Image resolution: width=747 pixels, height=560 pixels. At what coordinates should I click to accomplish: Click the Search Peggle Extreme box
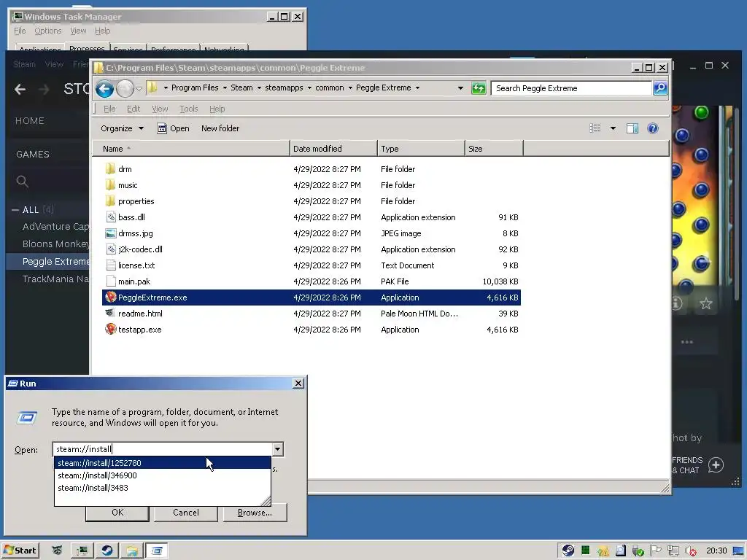570,88
